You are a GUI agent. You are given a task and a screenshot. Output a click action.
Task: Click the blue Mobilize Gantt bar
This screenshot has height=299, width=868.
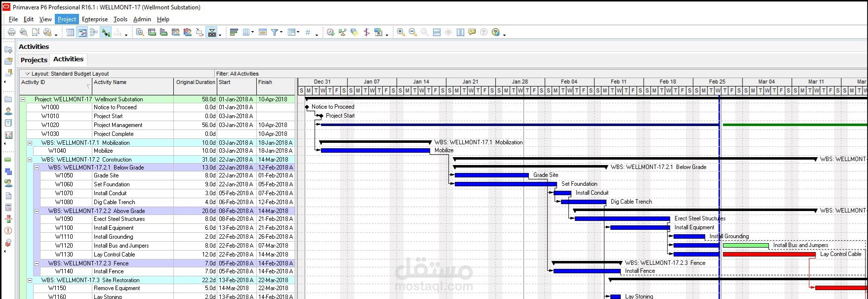[x=375, y=150]
